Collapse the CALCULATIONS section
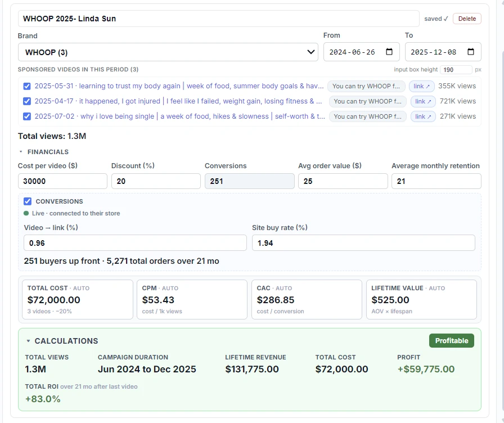The width and height of the screenshot is (504, 423). 62,341
